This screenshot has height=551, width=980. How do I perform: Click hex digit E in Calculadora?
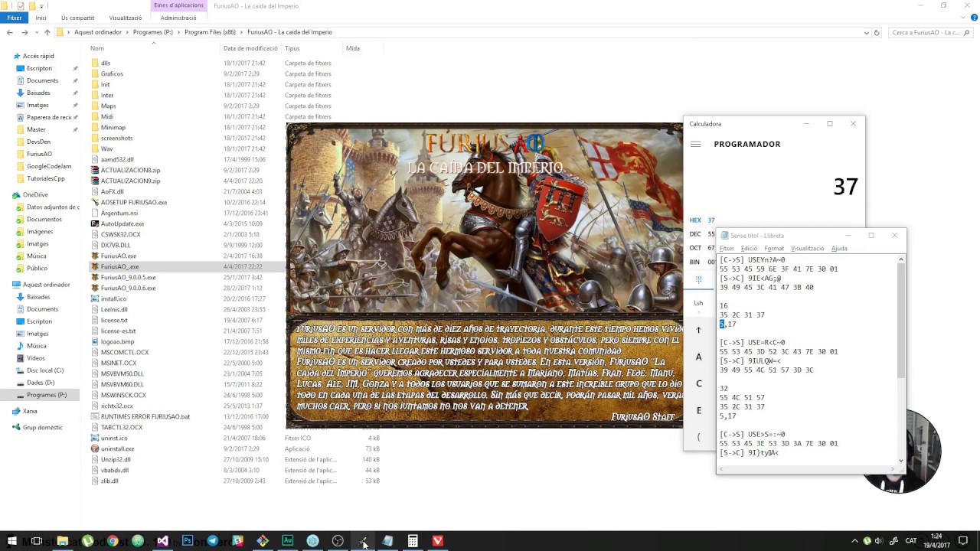698,410
